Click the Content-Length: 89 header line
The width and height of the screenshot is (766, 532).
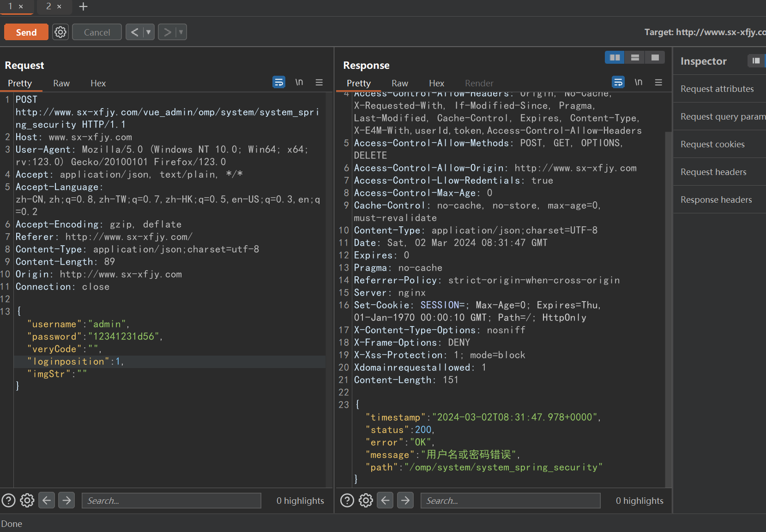click(65, 262)
